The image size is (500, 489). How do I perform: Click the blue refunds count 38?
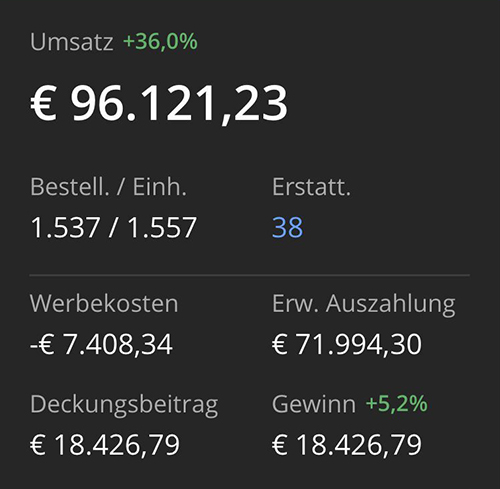(287, 227)
